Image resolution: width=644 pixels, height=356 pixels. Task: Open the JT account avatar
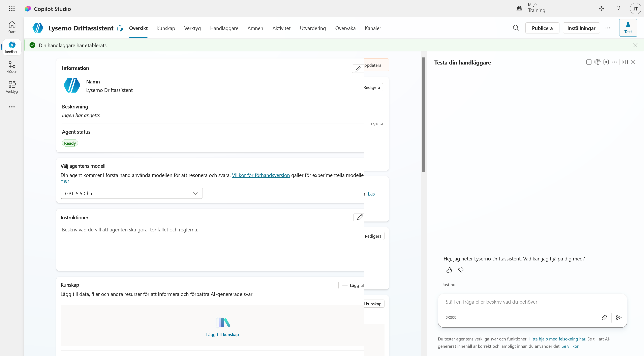click(x=635, y=9)
